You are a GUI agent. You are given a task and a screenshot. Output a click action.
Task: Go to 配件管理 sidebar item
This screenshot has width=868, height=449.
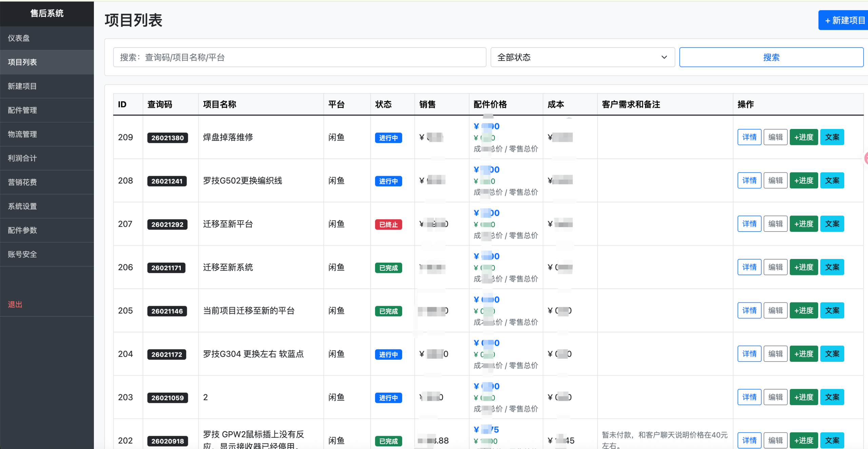click(22, 110)
